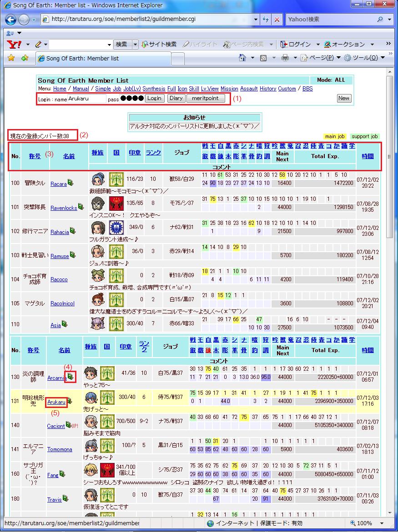Expand the Yahoo toolbar 検索 dropdown arrow
The width and height of the screenshot is (398, 532).
pyautogui.click(x=135, y=44)
